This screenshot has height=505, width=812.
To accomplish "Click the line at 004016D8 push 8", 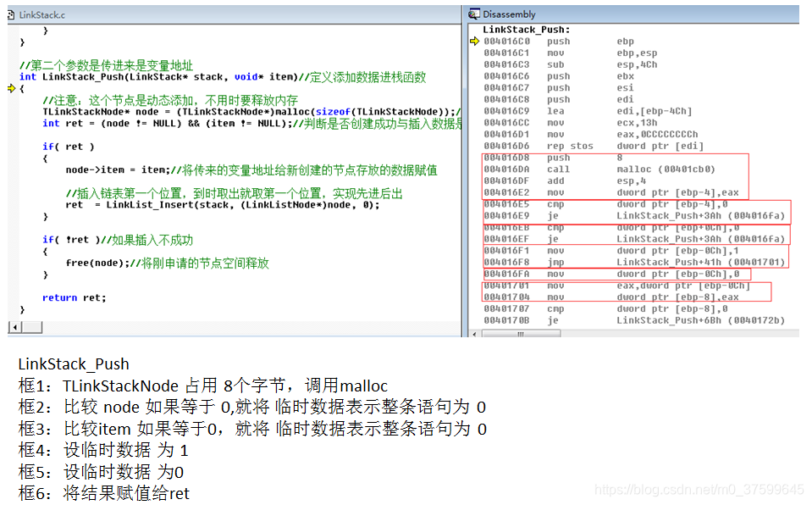I will click(x=553, y=158).
